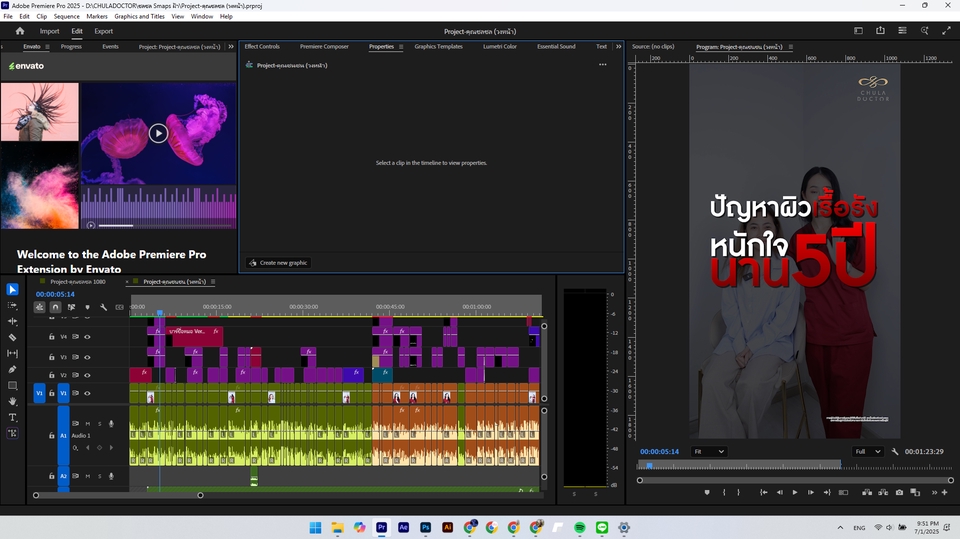The height and width of the screenshot is (539, 960).
Task: Open timeline display settings wrench
Action: (103, 307)
